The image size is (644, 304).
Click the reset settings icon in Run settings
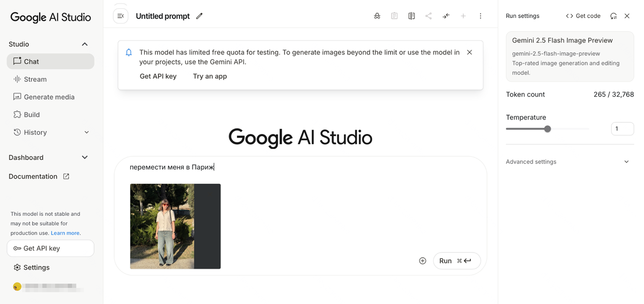point(613,16)
